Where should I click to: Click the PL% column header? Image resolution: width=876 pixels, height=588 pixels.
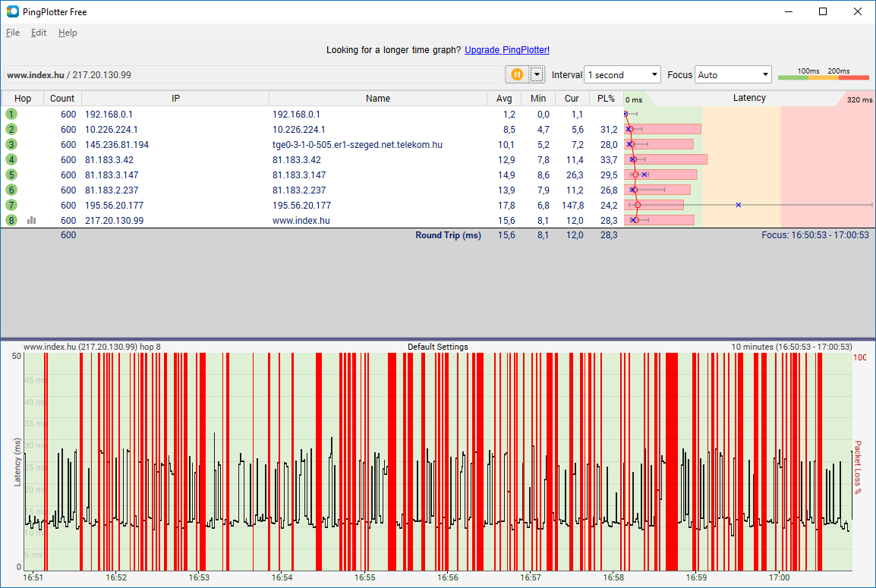click(x=606, y=99)
